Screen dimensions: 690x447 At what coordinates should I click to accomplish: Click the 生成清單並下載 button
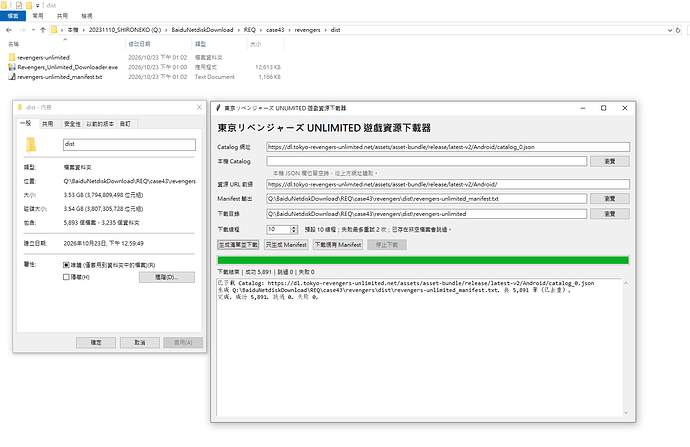(x=238, y=245)
